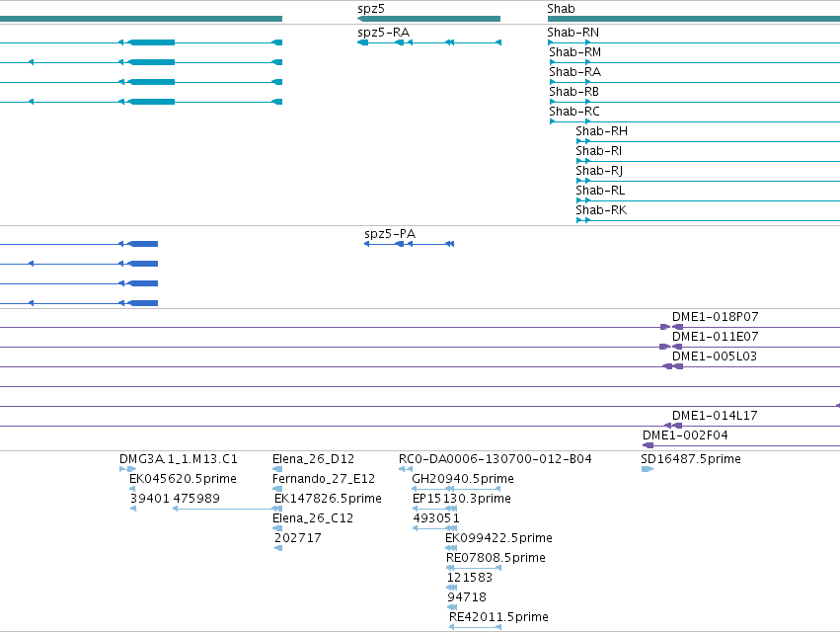
Task: Click the 94718 arrow glyph
Action: click(452, 607)
